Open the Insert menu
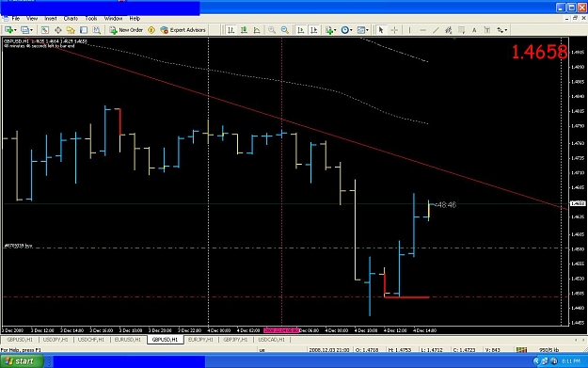The width and height of the screenshot is (588, 368). [51, 19]
